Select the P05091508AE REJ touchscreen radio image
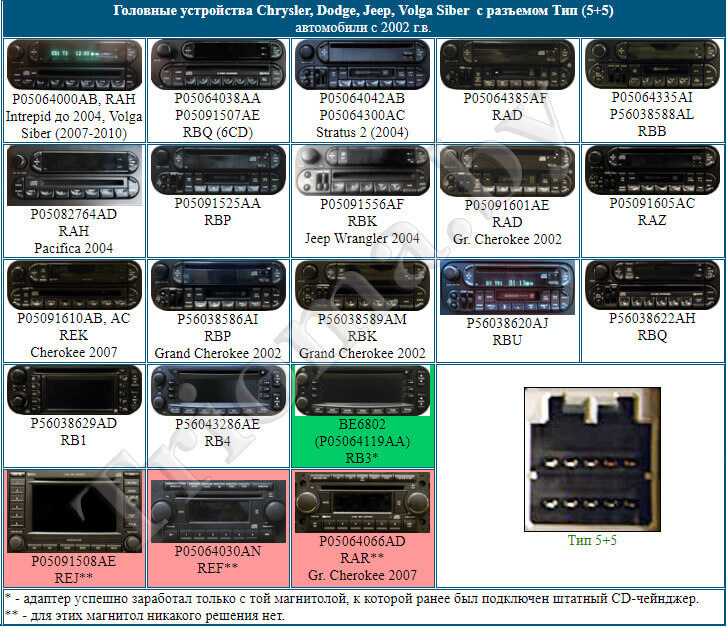The image size is (727, 628). (x=74, y=512)
